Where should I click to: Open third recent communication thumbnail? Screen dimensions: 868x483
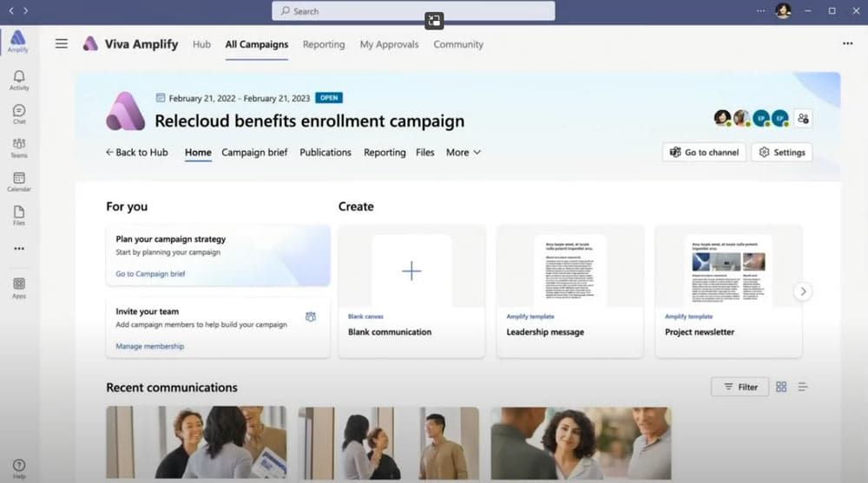click(x=581, y=442)
